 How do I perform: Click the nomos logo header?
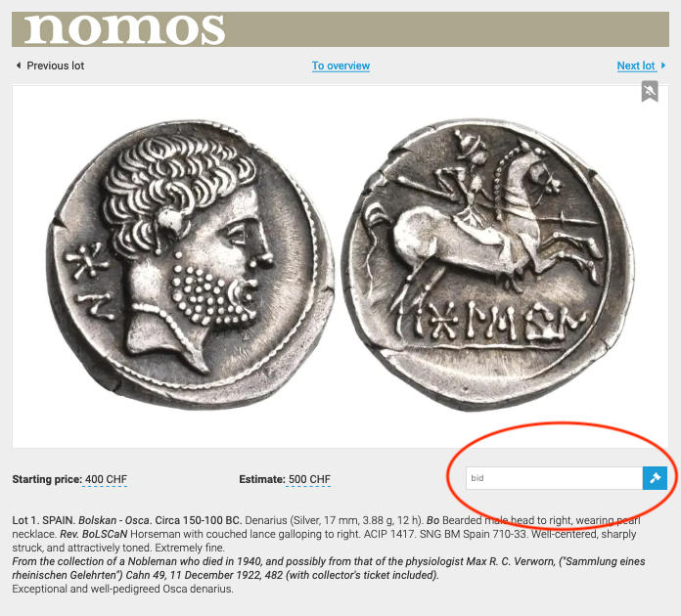pyautogui.click(x=124, y=29)
